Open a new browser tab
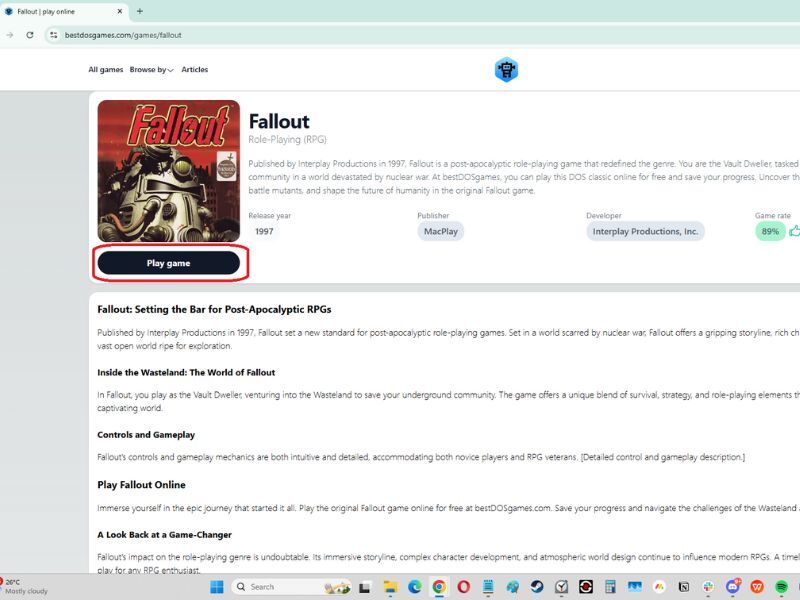800x600 pixels. pos(140,11)
